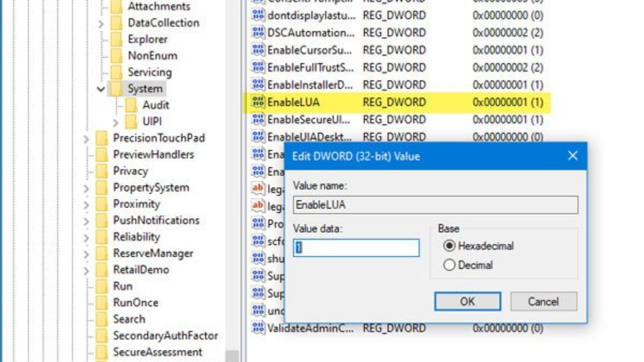The height and width of the screenshot is (362, 644).
Task: Select the NonEnum folder icon
Action: pos(116,56)
